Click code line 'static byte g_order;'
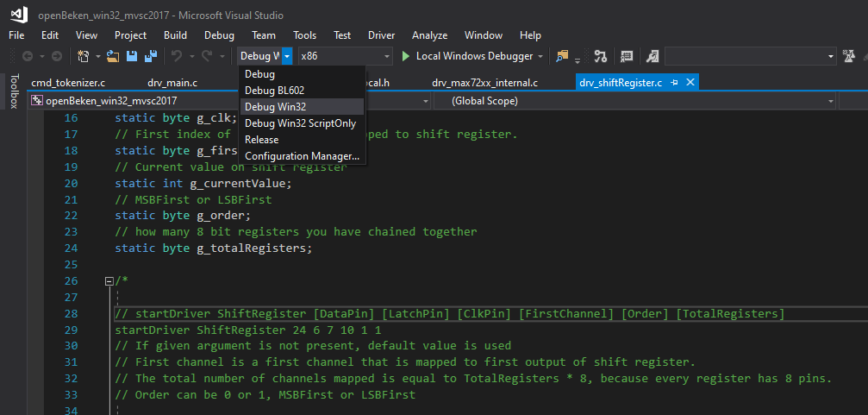 point(183,216)
